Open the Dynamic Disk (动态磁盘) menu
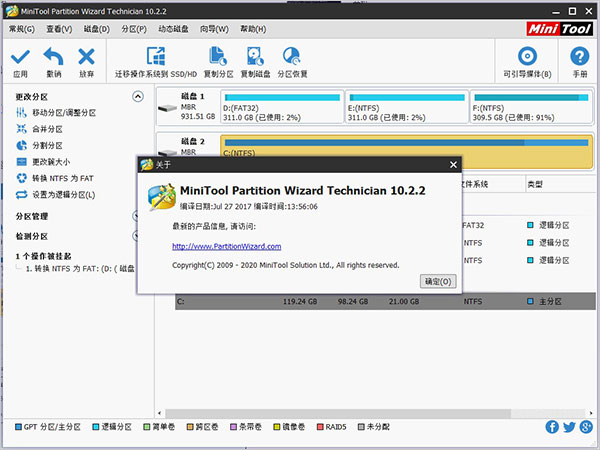Viewport: 600px width, 450px height. [x=173, y=29]
